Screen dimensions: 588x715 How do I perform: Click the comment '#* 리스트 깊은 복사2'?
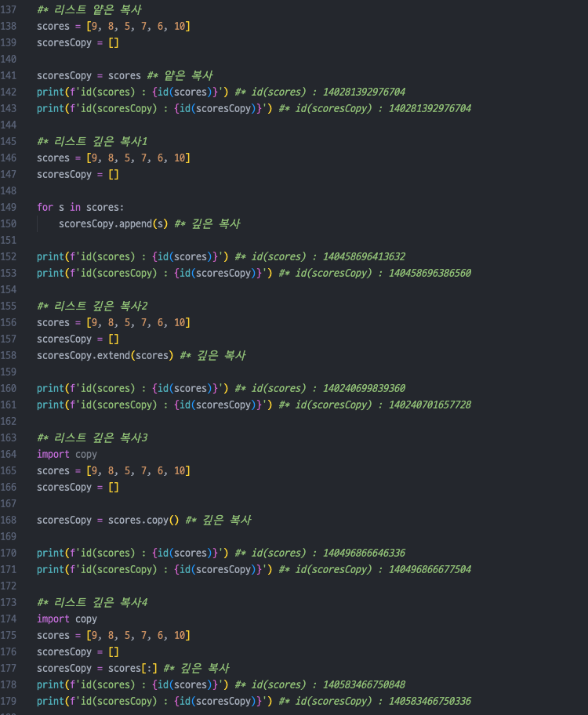click(93, 306)
